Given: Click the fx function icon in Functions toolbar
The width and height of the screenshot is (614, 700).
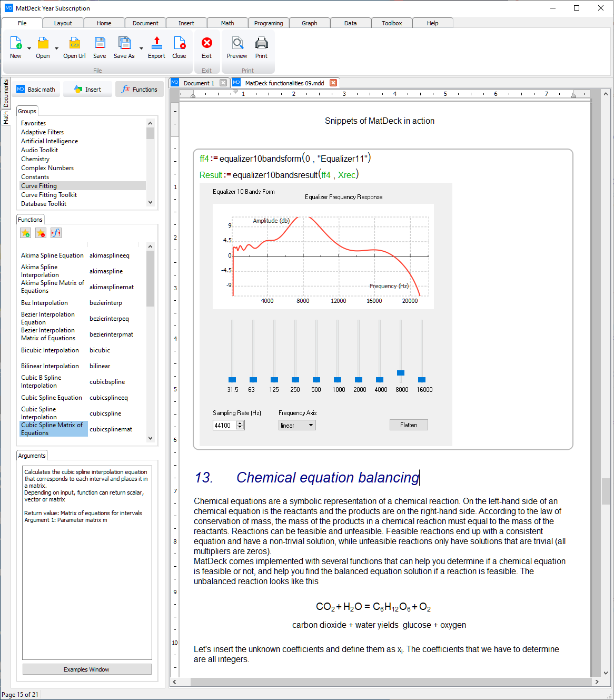Looking at the screenshot, I should coord(56,233).
